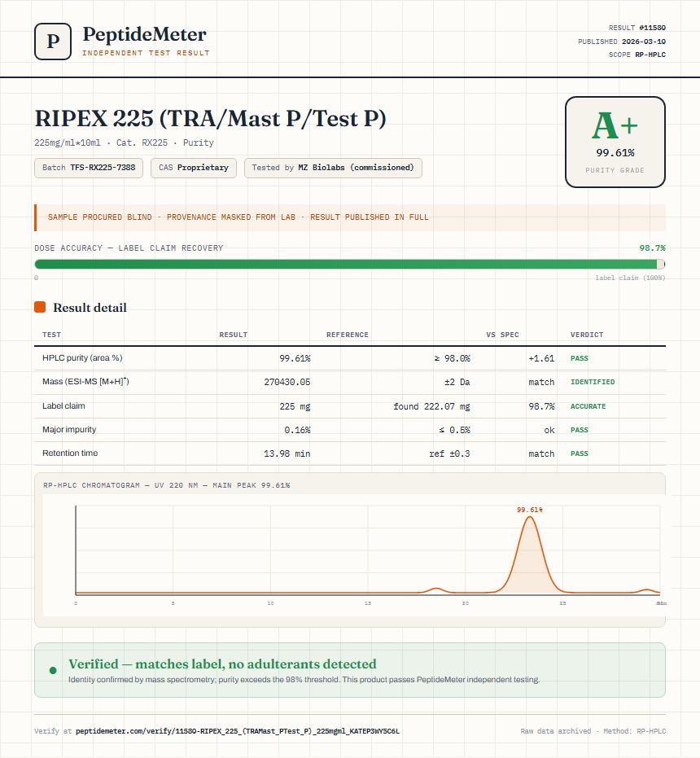
Task: Click the IDENTIFIED verdict
Action: click(x=593, y=382)
